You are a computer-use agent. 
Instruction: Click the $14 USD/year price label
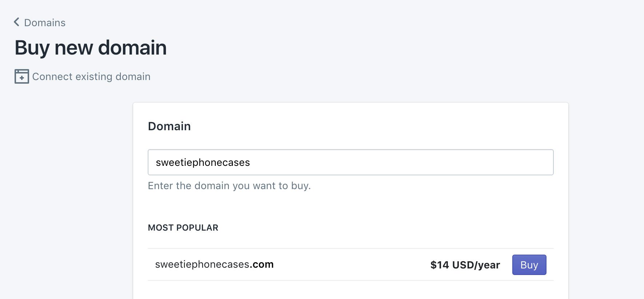[465, 265]
